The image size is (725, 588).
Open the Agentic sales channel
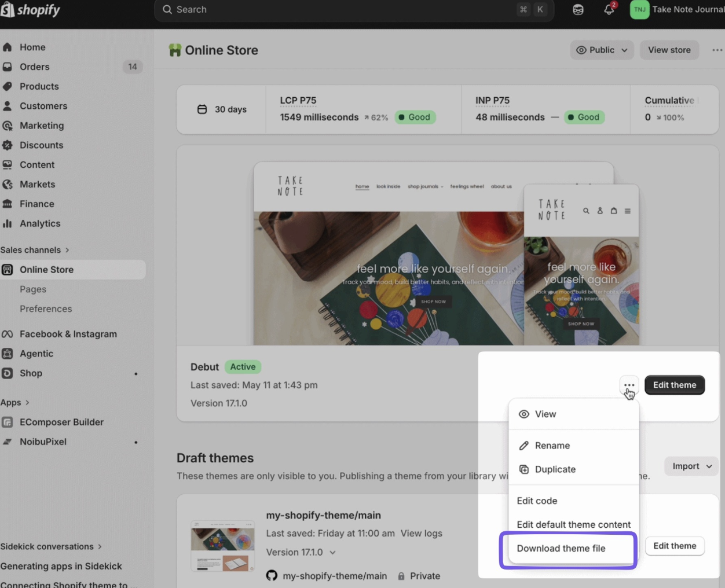point(36,354)
